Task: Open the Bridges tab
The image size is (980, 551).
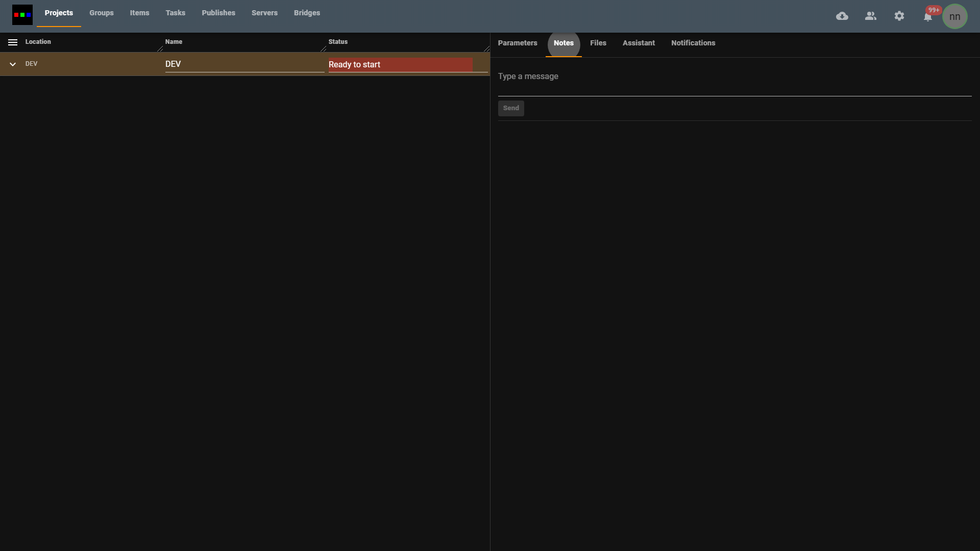Action: pyautogui.click(x=307, y=13)
